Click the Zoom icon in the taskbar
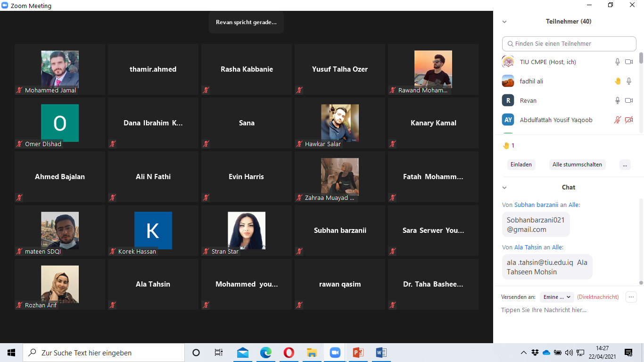The height and width of the screenshot is (362, 644). click(335, 353)
